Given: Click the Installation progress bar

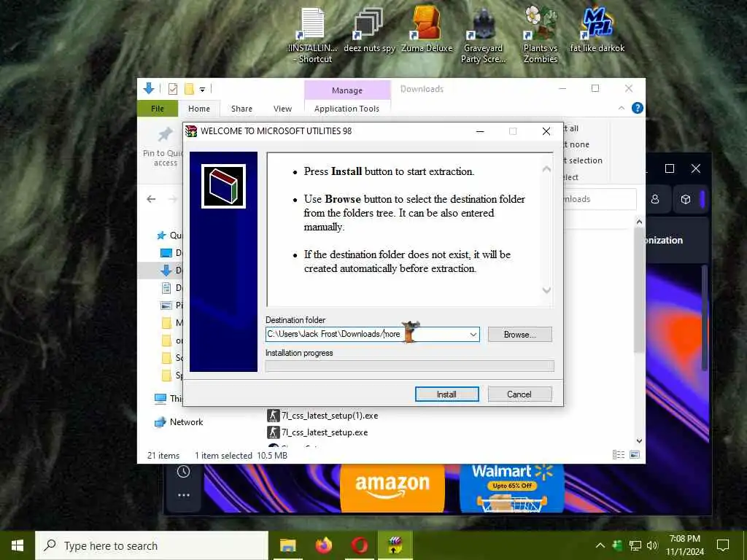Looking at the screenshot, I should click(x=410, y=366).
